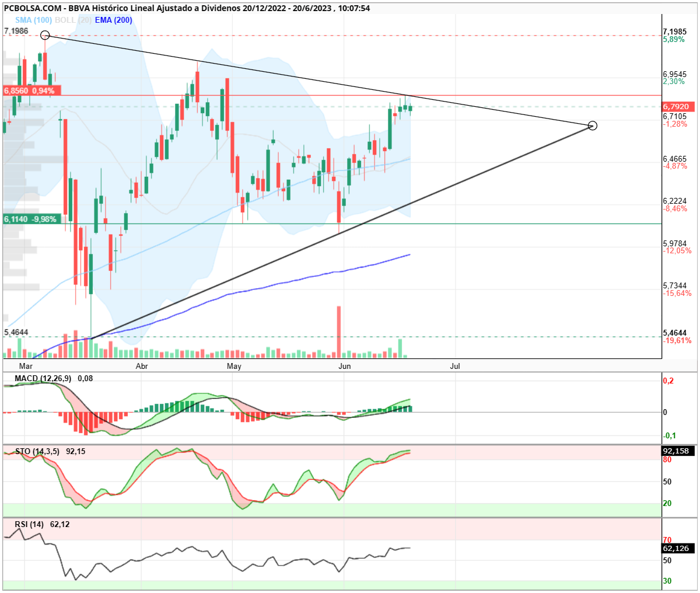This screenshot has height=593, width=700.
Task: Click the 70 level on the RSI axis
Action: [x=667, y=540]
